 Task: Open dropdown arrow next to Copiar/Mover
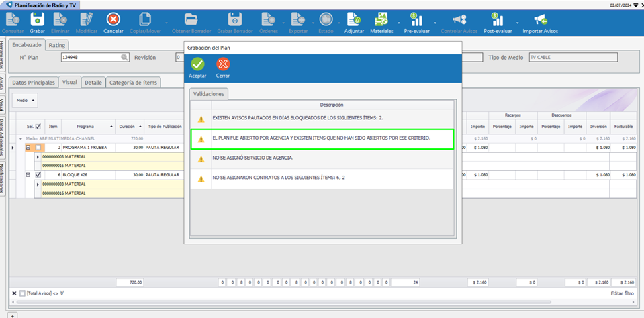[167, 23]
